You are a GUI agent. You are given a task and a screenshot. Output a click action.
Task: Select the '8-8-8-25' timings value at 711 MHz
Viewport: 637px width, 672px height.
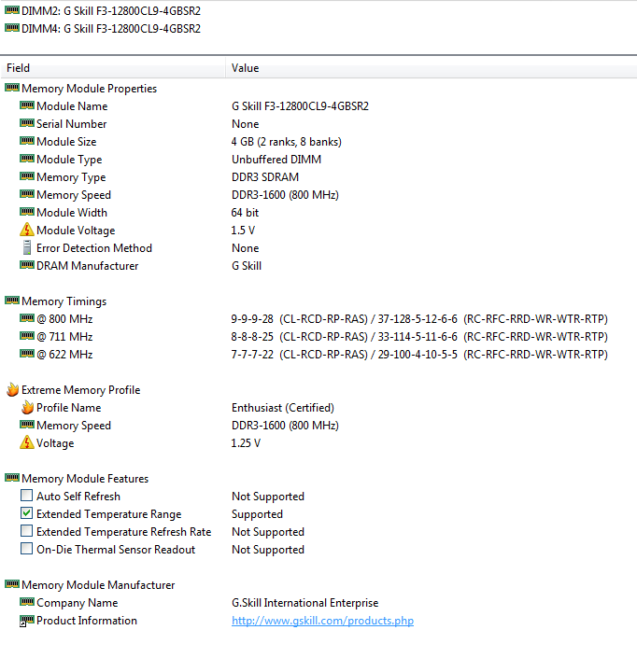pos(252,337)
